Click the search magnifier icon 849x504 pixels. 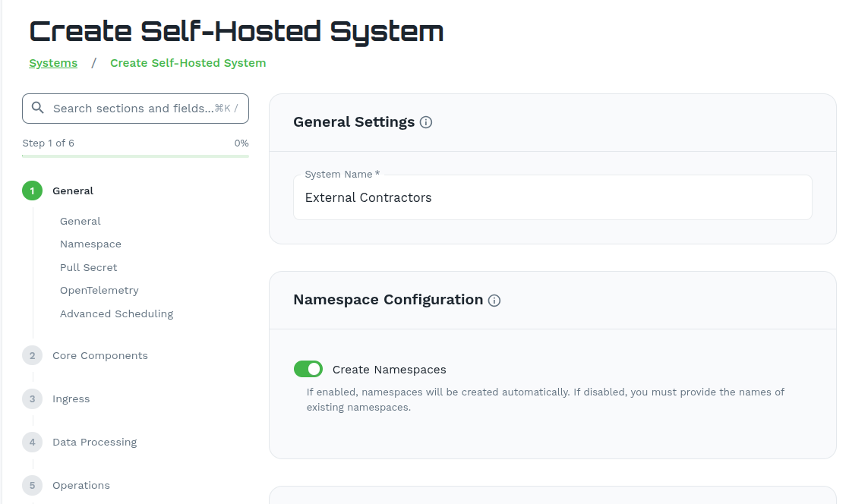[x=37, y=108]
